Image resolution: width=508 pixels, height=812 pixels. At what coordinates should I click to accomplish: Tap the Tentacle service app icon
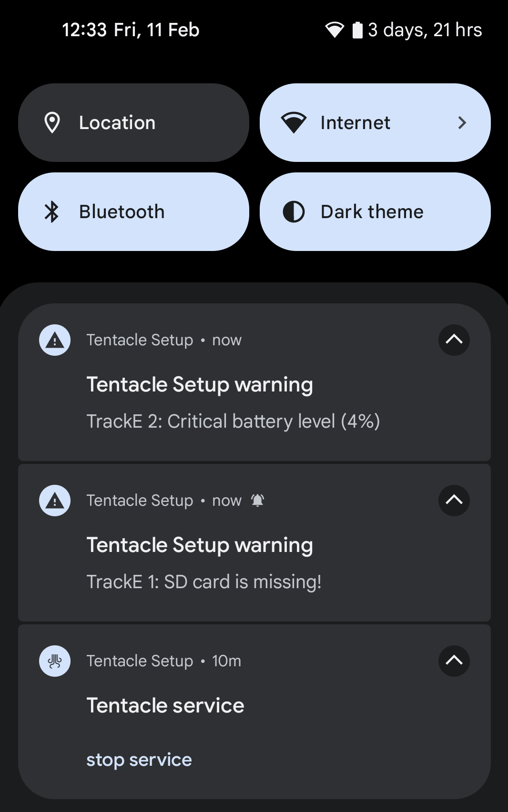tap(55, 661)
